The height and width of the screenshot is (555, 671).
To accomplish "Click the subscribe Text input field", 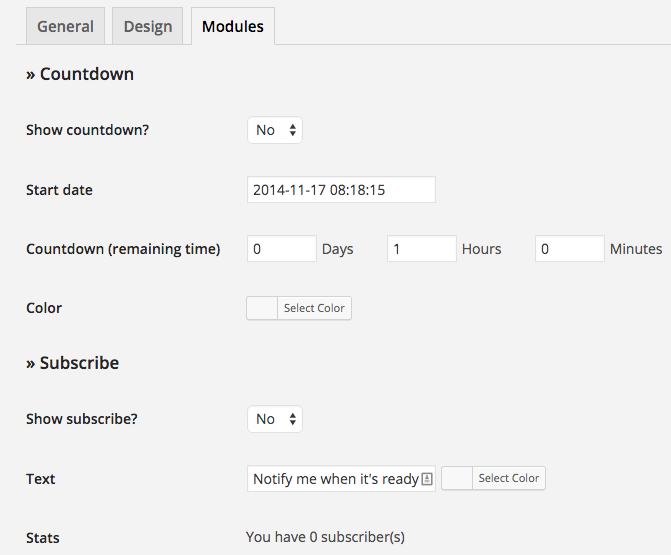I will coord(341,479).
